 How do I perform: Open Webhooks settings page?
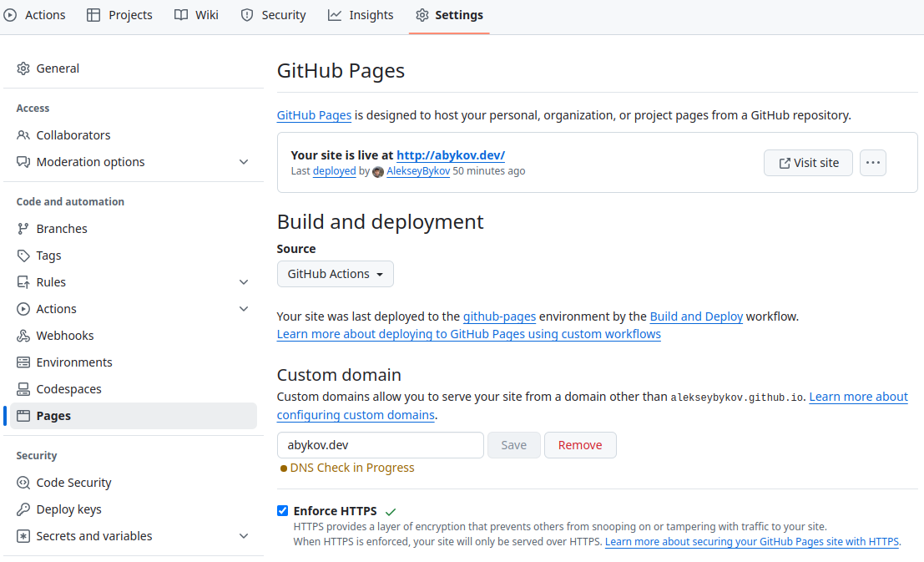[134, 336]
